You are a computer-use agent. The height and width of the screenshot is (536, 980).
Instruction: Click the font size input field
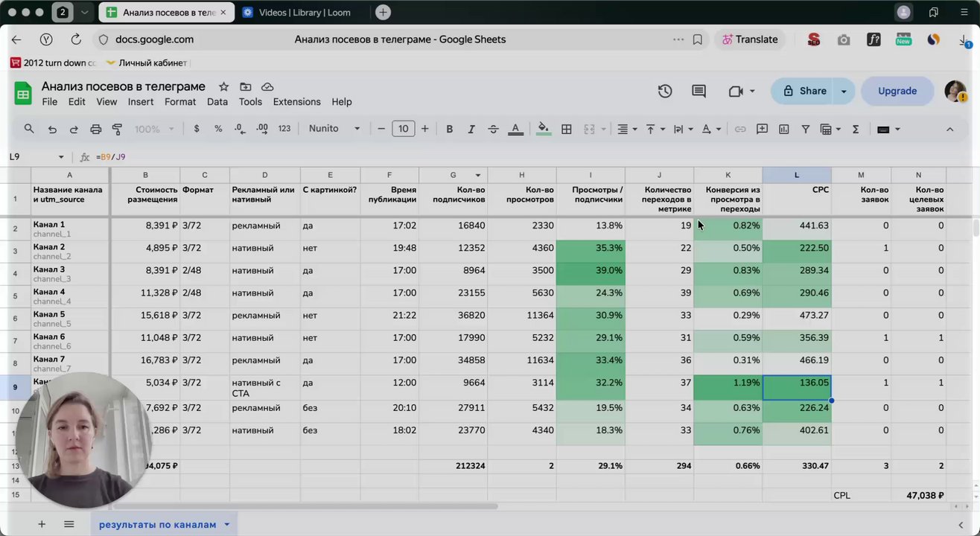click(x=403, y=129)
